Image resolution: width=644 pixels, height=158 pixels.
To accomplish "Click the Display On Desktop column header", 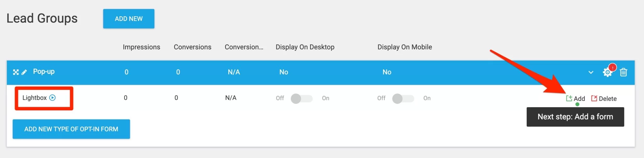I will pos(305,47).
